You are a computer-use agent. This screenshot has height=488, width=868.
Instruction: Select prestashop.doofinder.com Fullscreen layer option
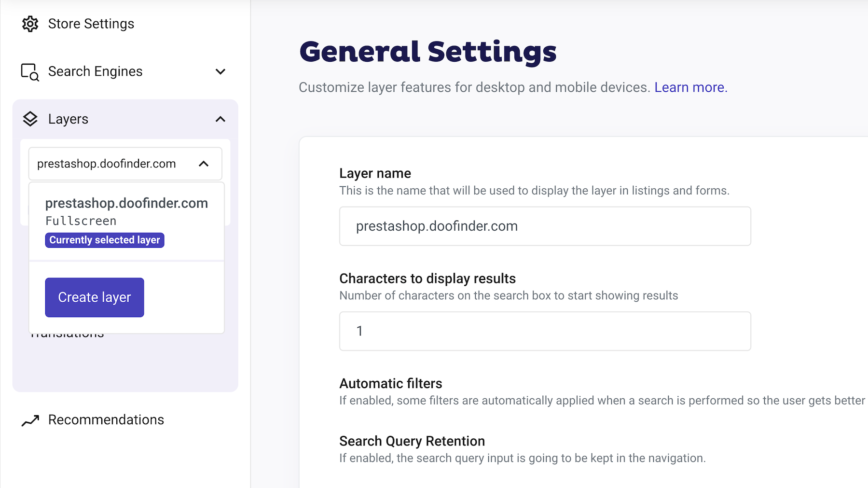126,222
